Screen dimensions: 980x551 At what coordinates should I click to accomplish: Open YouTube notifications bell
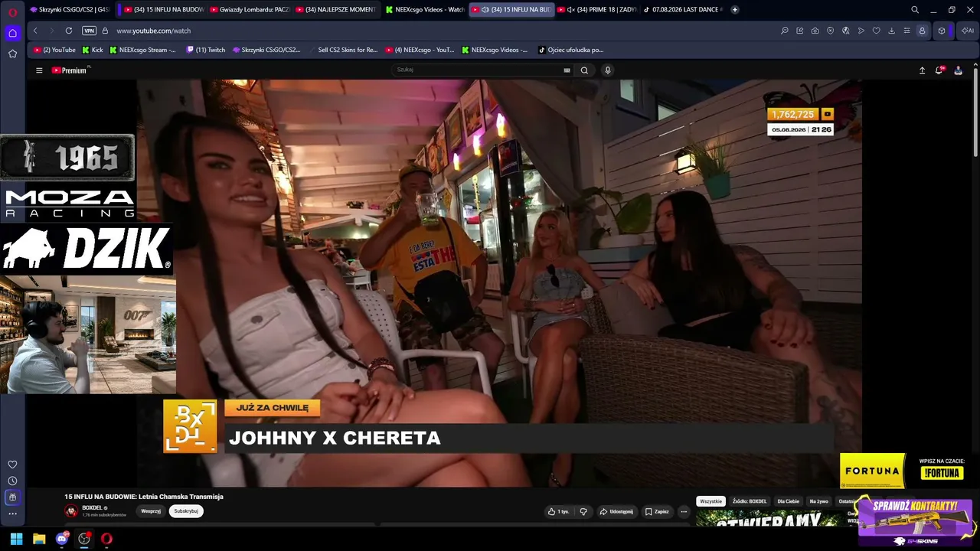click(939, 70)
